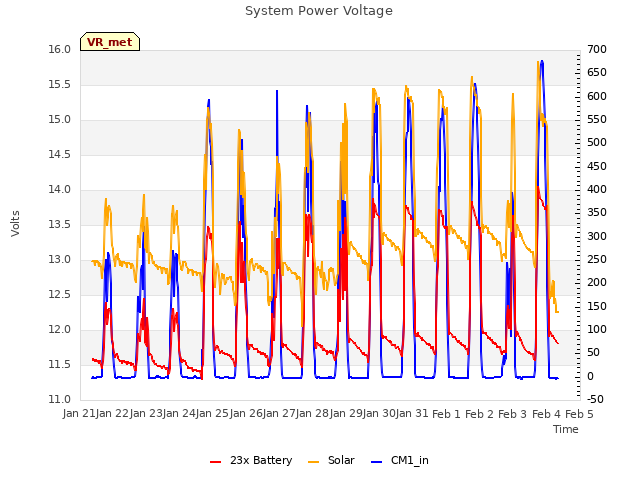Click the Time axis label
This screenshot has height=480, width=640.
pos(565,429)
